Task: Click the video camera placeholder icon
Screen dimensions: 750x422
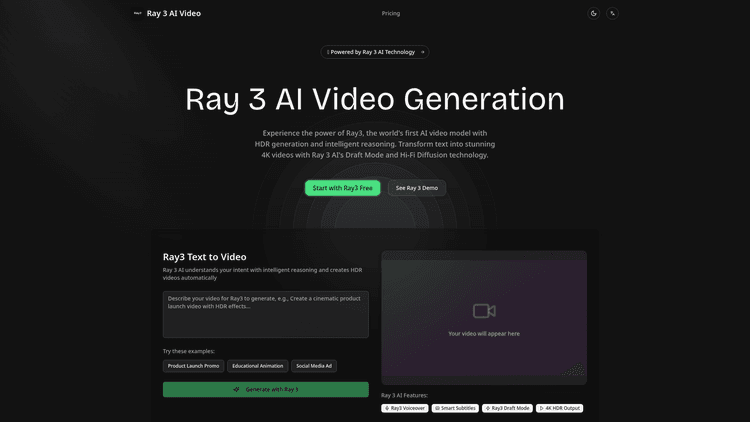Action: click(x=484, y=311)
